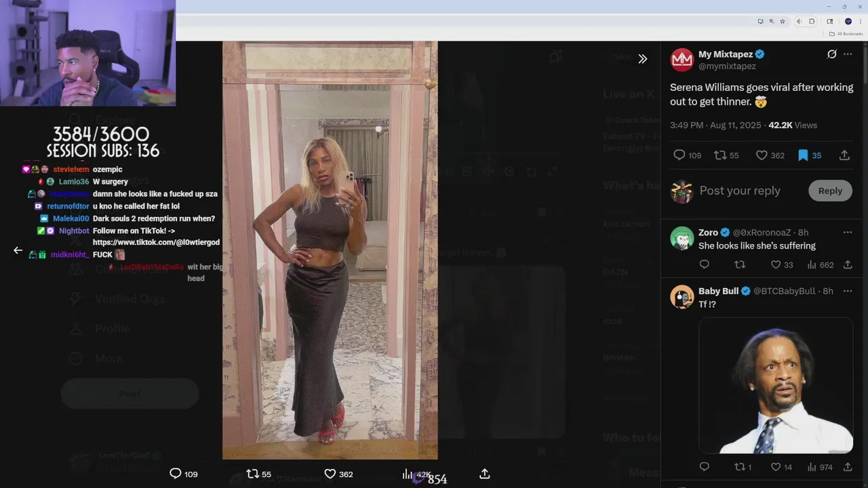Click 'Dark souls 2 redemption run when?' message
Viewport: 868px width, 488px height.
pyautogui.click(x=154, y=219)
